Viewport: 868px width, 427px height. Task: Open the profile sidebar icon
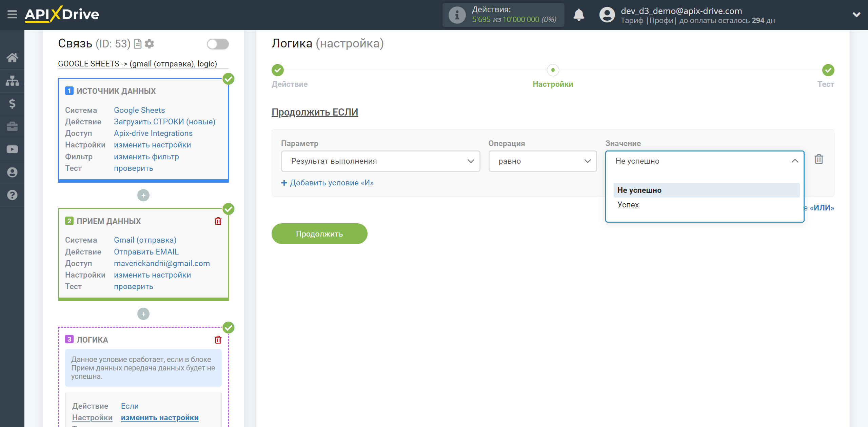(12, 172)
